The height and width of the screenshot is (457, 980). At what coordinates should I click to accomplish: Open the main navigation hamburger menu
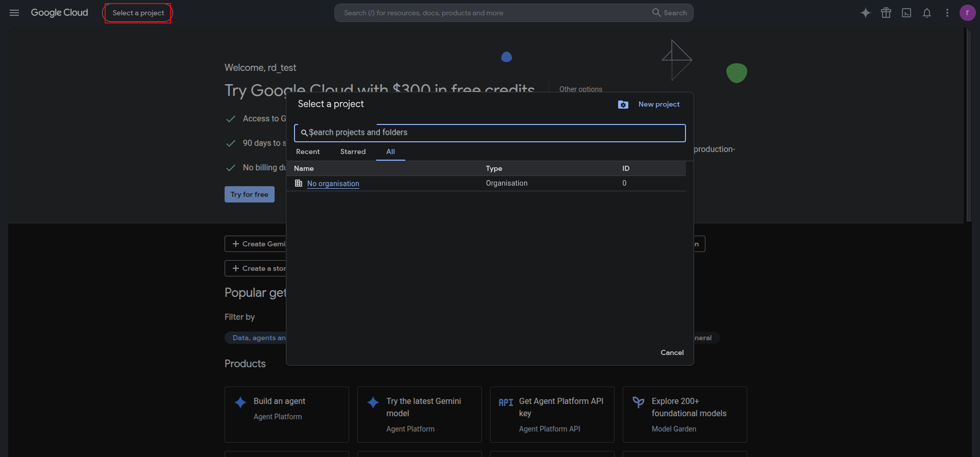[x=14, y=13]
